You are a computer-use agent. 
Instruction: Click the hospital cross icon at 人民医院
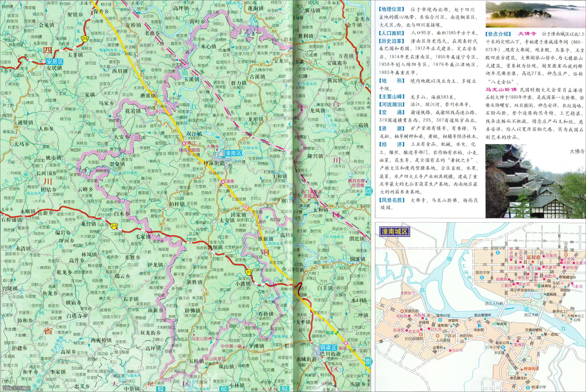point(438,336)
